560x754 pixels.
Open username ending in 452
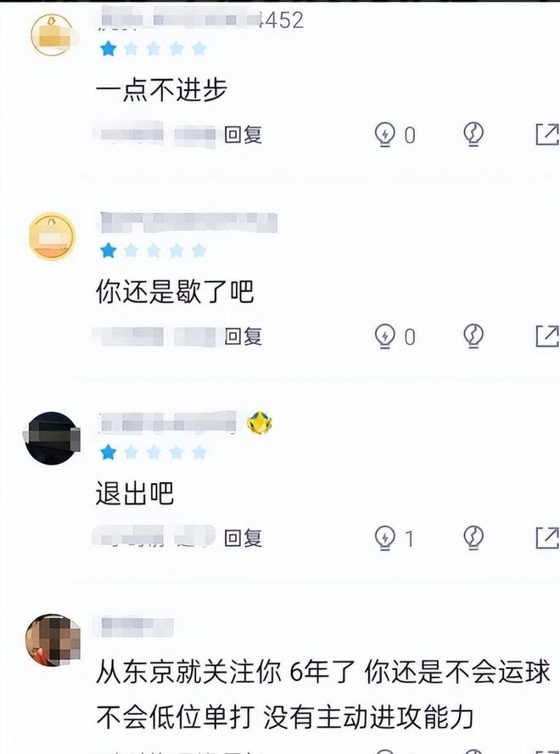click(201, 20)
